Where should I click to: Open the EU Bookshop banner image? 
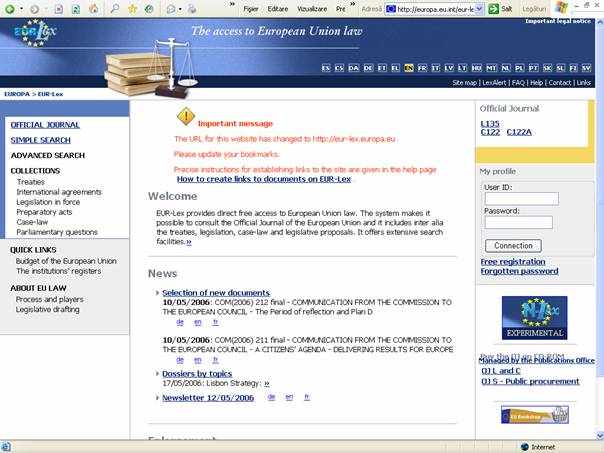tap(535, 414)
